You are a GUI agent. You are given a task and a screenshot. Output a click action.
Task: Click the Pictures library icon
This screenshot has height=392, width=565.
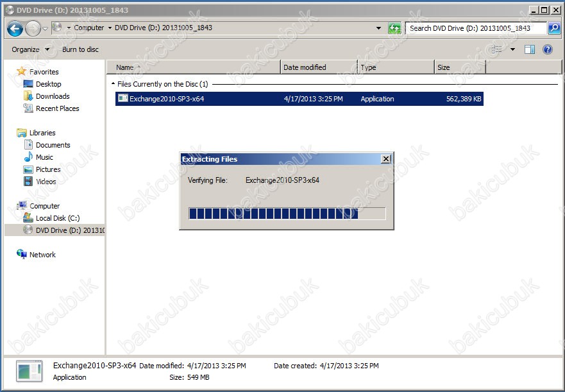click(28, 169)
